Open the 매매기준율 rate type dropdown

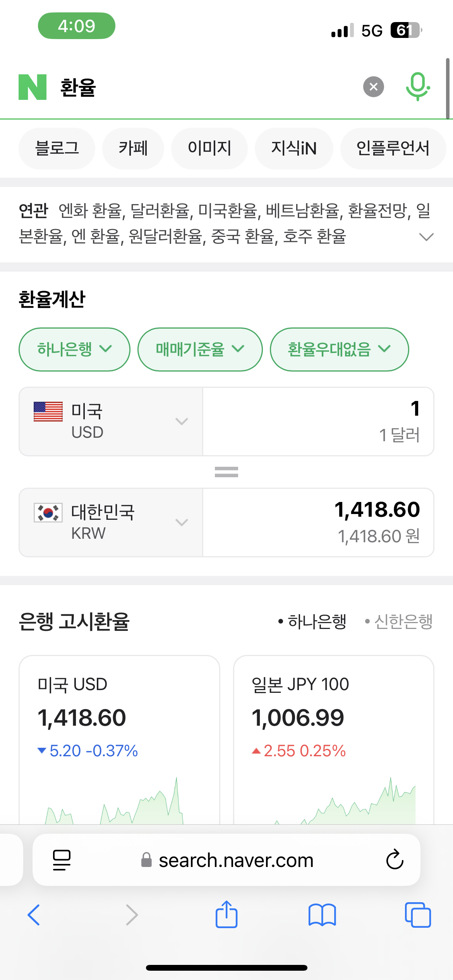point(200,349)
